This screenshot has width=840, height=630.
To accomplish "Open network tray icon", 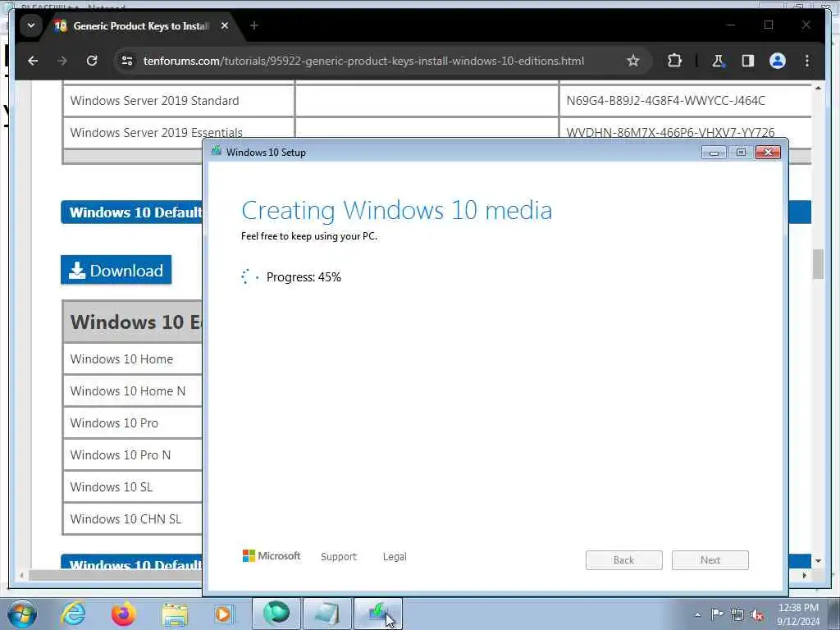I will (x=737, y=614).
